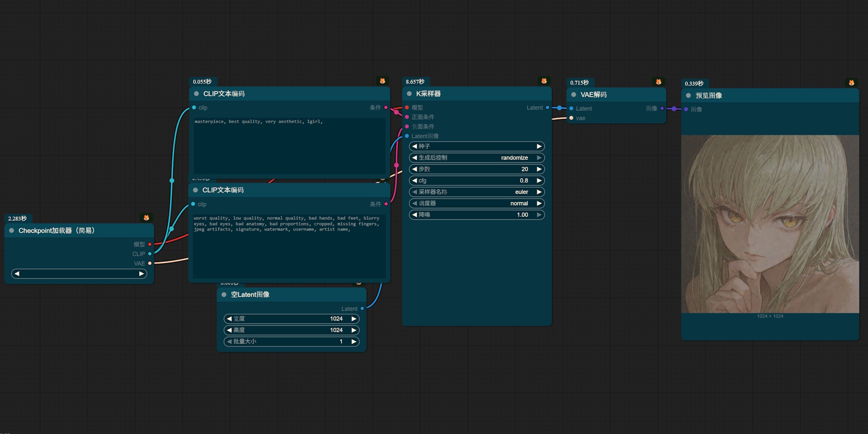Increase 步数 with its right arrow
This screenshot has width=868, height=434.
(x=539, y=169)
